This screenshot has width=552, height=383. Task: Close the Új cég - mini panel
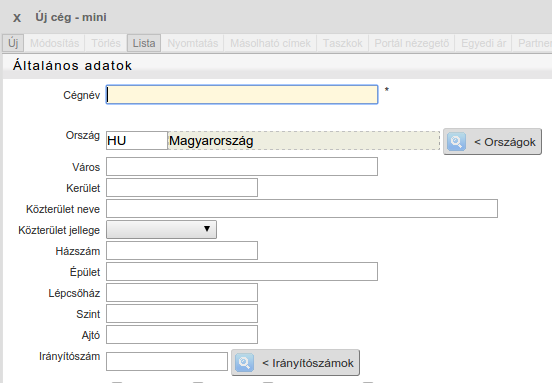17,18
